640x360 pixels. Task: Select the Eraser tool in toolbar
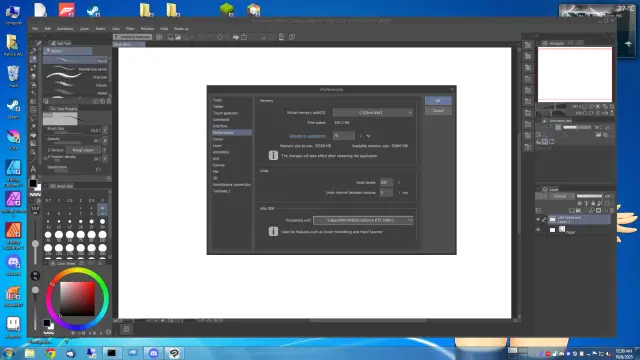[x=33, y=76]
